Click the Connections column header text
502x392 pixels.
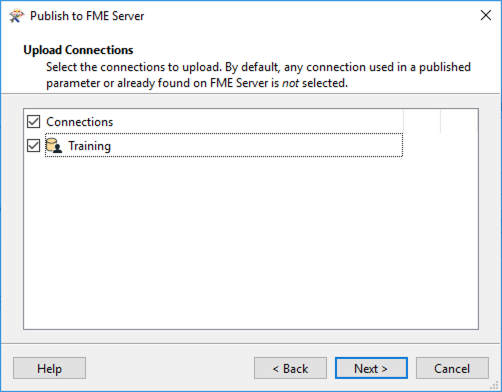click(x=80, y=122)
